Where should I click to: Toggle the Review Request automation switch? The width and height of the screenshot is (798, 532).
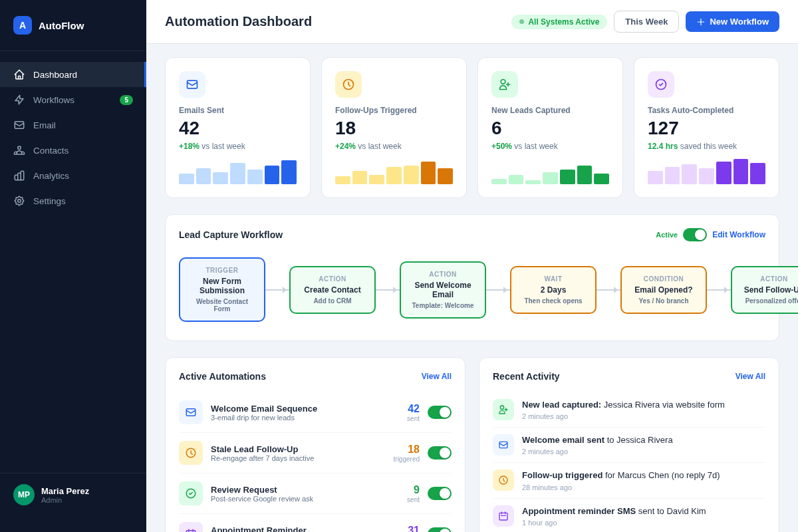click(x=439, y=493)
